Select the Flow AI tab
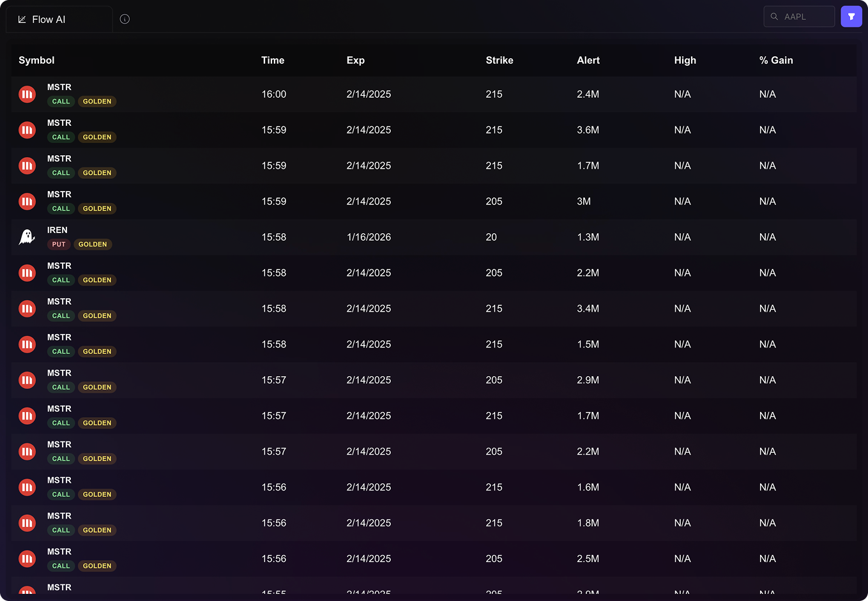The image size is (868, 601). click(x=59, y=20)
